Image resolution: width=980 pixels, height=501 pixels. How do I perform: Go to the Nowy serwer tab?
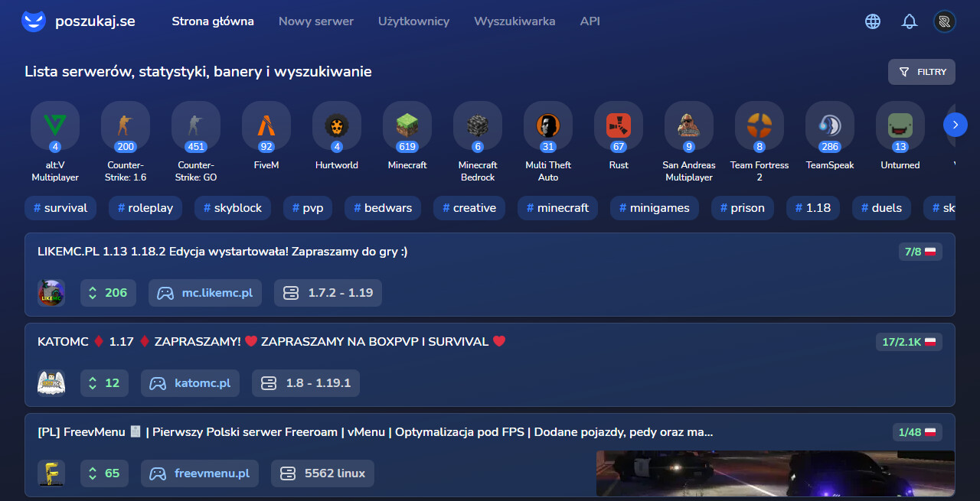316,21
